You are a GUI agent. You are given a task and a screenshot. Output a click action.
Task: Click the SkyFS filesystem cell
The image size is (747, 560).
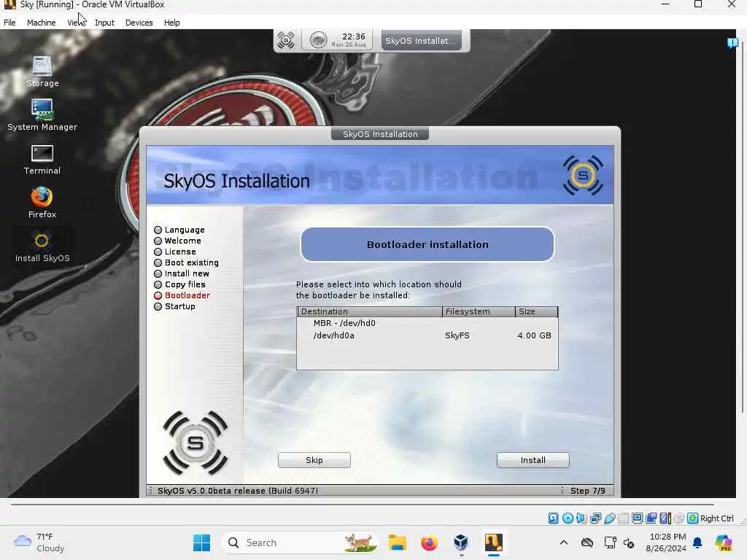coord(457,335)
